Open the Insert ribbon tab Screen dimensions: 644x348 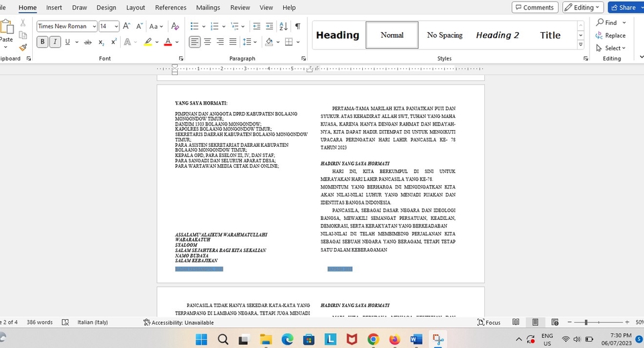pyautogui.click(x=54, y=7)
